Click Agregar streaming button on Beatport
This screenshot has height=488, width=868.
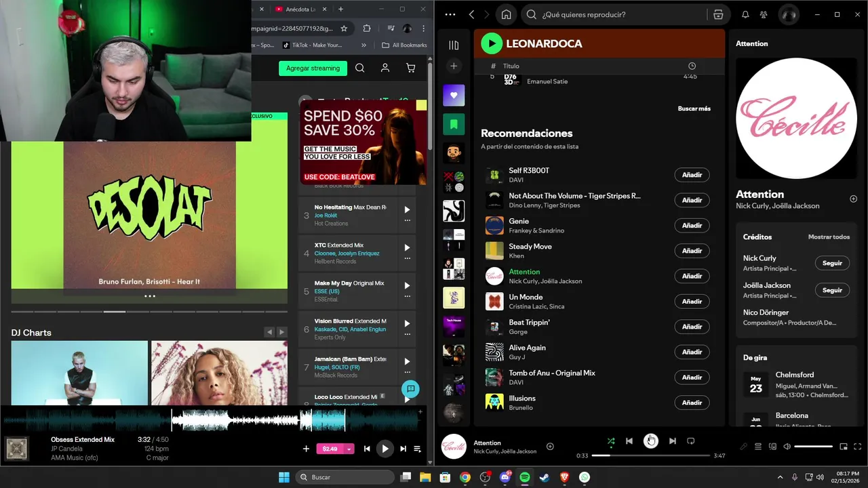point(313,68)
